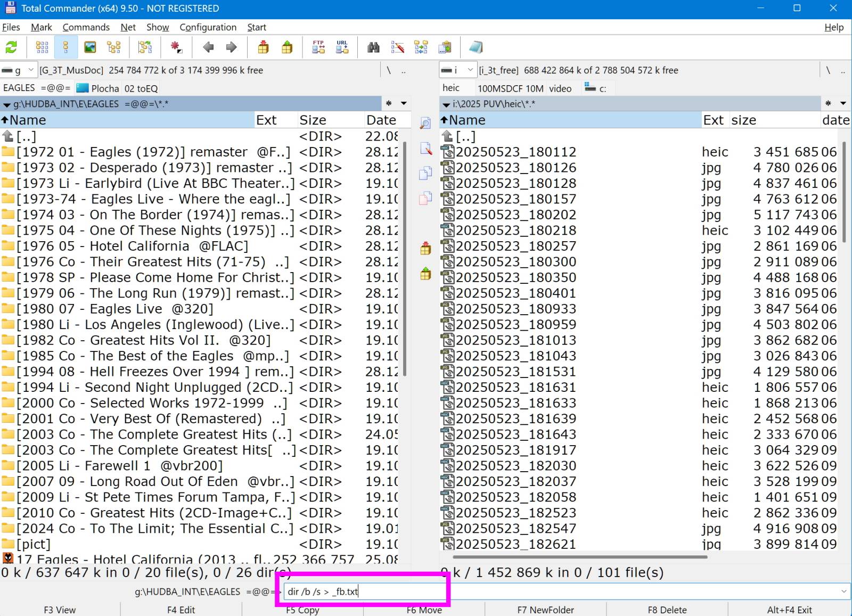Go back to previous directory
This screenshot has height=616, width=852.
pyautogui.click(x=208, y=47)
